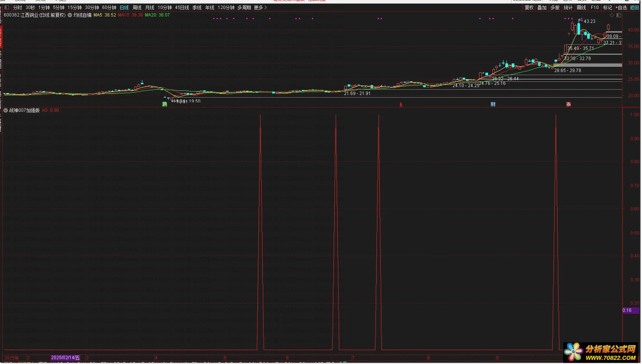Screen dimensions: 642x364
Task: Click the red 涨 event marker
Action: (568, 104)
